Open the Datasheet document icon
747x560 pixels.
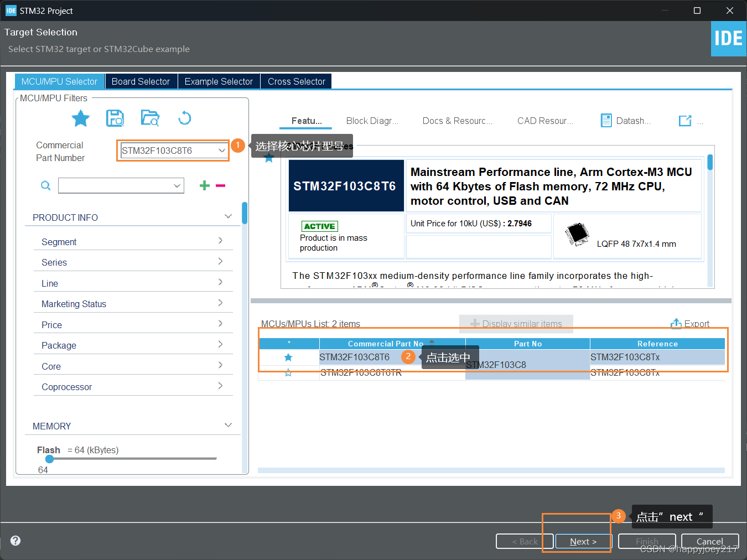[x=606, y=121]
